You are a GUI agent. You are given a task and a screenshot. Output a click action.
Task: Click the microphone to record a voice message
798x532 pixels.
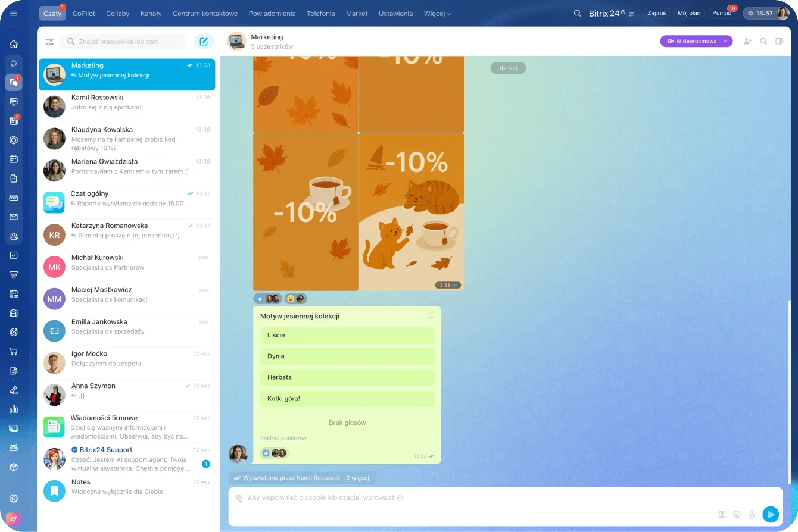[751, 514]
